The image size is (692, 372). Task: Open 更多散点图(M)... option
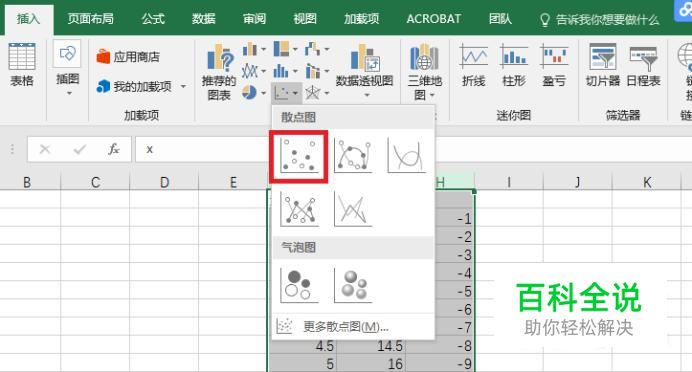[x=353, y=327]
